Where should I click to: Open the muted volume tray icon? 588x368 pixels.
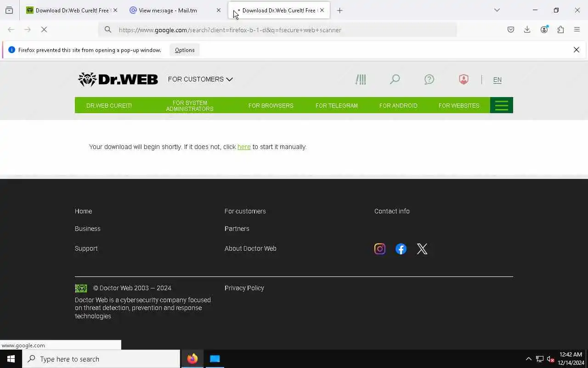tap(550, 359)
